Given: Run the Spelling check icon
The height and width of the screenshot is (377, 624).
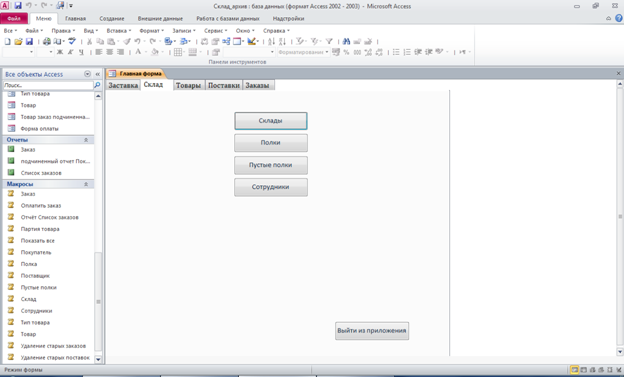Looking at the screenshot, I should [x=72, y=41].
